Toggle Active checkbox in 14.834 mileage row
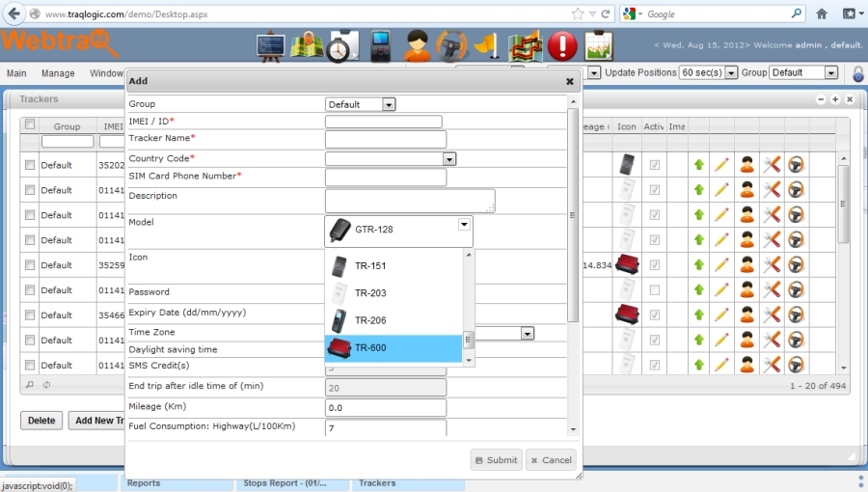This screenshot has height=492, width=868. tap(654, 265)
